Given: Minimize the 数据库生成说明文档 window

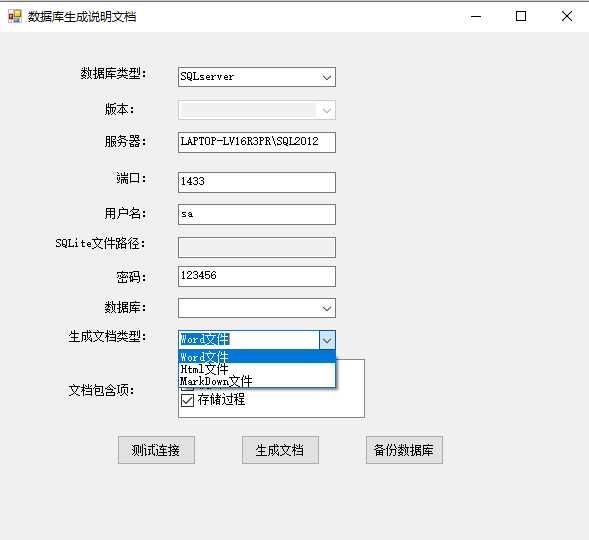Looking at the screenshot, I should coord(476,16).
